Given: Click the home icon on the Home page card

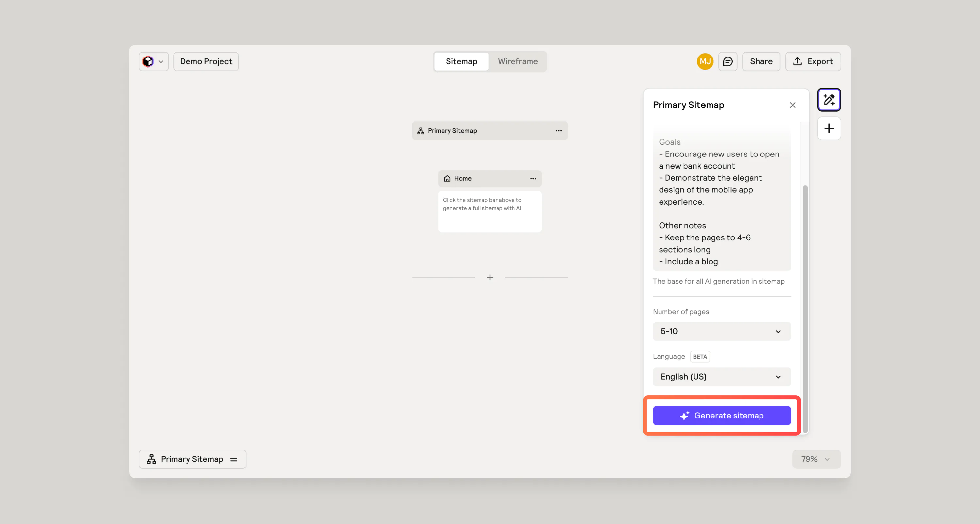Looking at the screenshot, I should coord(447,178).
